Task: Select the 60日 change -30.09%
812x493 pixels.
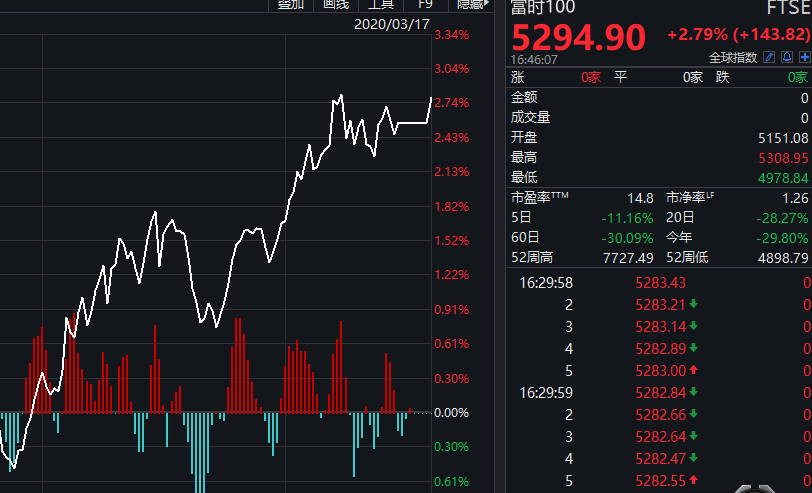Action: click(627, 238)
